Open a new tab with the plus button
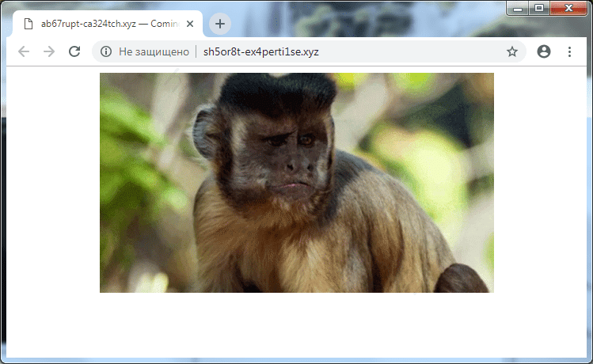 tap(220, 24)
